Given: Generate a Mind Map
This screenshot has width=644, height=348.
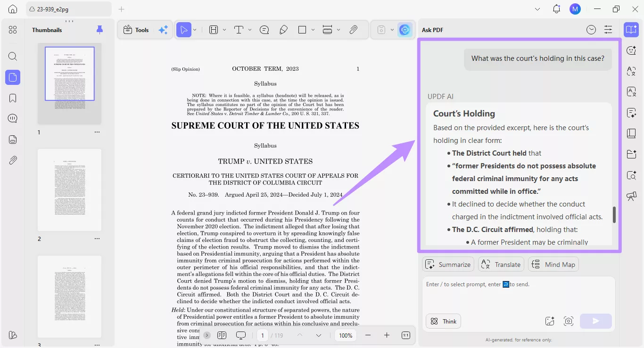Looking at the screenshot, I should tap(553, 265).
